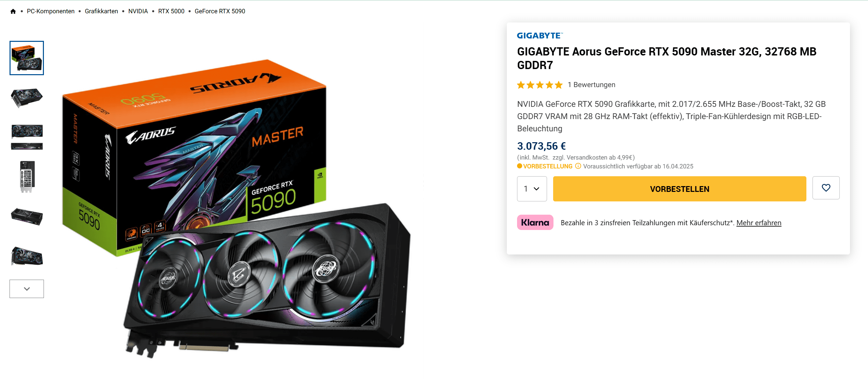Go to RTX 5000 breadcrumb
This screenshot has width=868, height=379.
click(171, 11)
